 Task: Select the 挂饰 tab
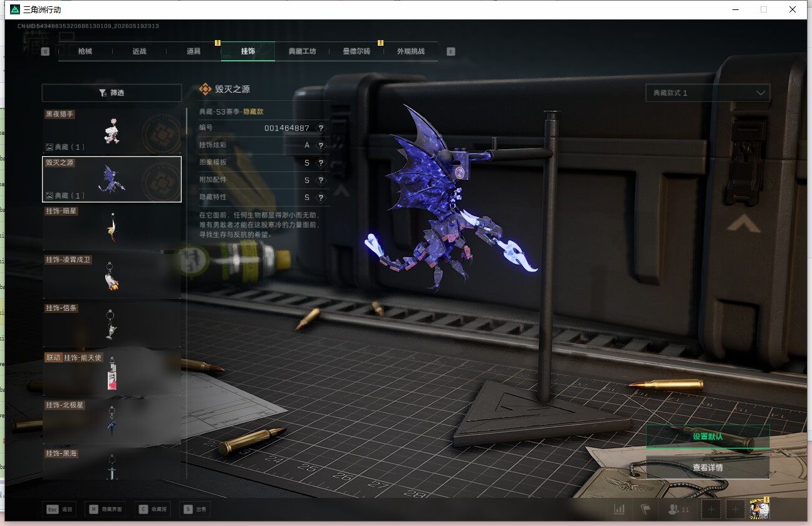click(x=248, y=51)
